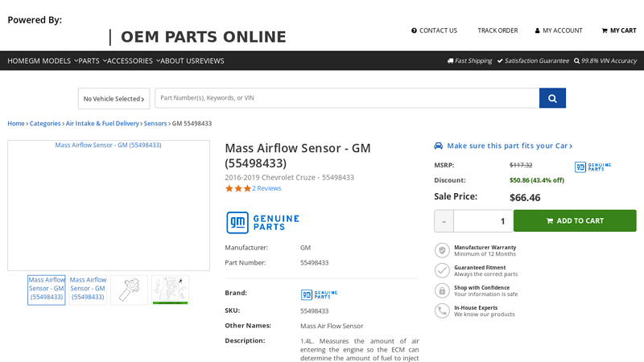Select the sensor drawing thumbnail
Screen dimensions: 644x362
click(129, 290)
